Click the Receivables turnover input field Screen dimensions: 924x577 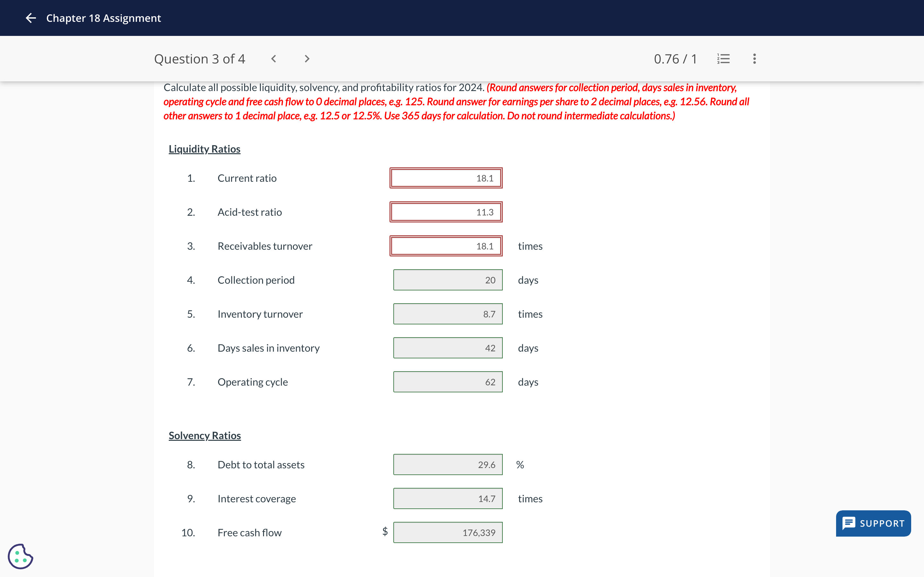point(446,246)
